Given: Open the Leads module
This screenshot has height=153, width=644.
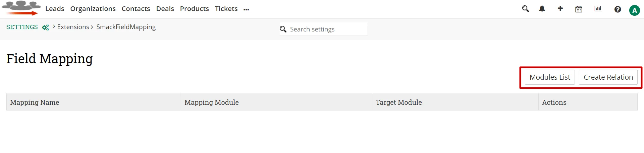Looking at the screenshot, I should coord(55,9).
